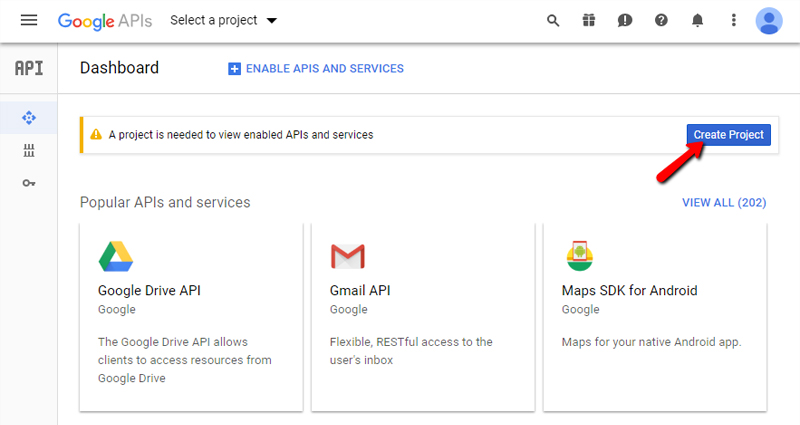Open the notifications bell
This screenshot has height=425, width=800.
tap(697, 20)
